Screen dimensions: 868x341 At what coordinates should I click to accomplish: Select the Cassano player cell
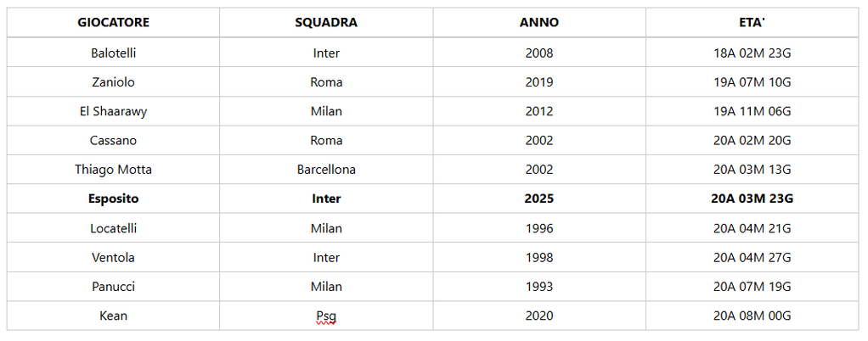tap(113, 140)
